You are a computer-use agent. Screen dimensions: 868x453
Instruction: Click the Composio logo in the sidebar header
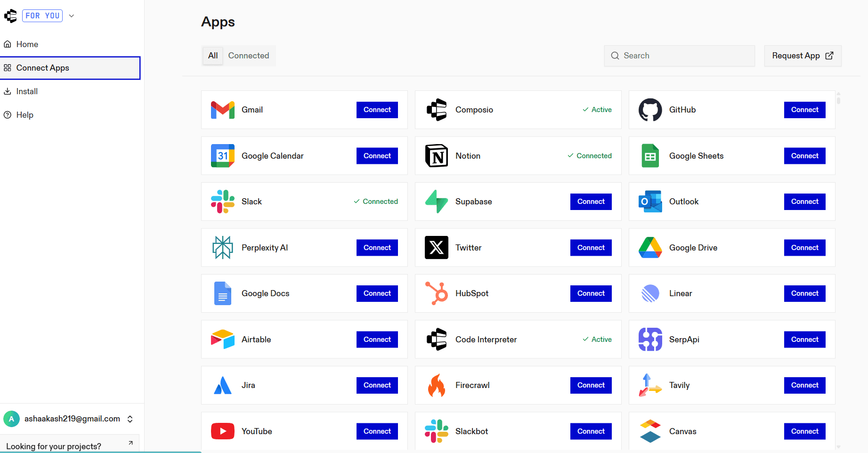[x=10, y=16]
